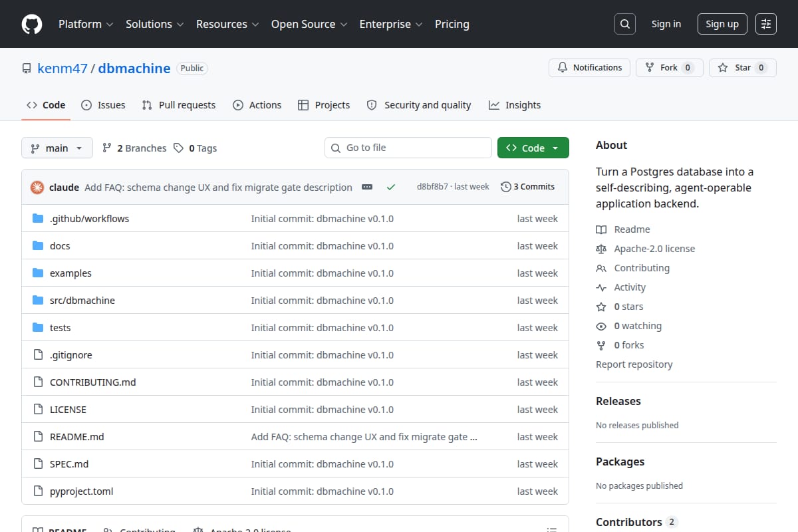Expand the Resources menu
This screenshot has width=798, height=532.
pos(227,24)
